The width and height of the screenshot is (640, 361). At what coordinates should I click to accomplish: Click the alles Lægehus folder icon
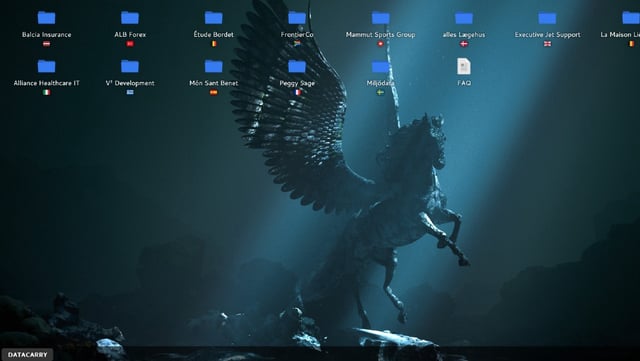464,18
